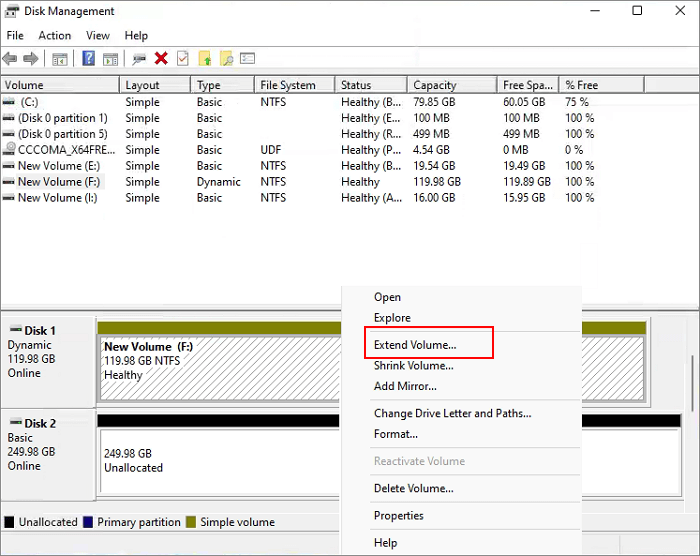Choose Extend Volume... from context menu
700x556 pixels.
(x=415, y=345)
